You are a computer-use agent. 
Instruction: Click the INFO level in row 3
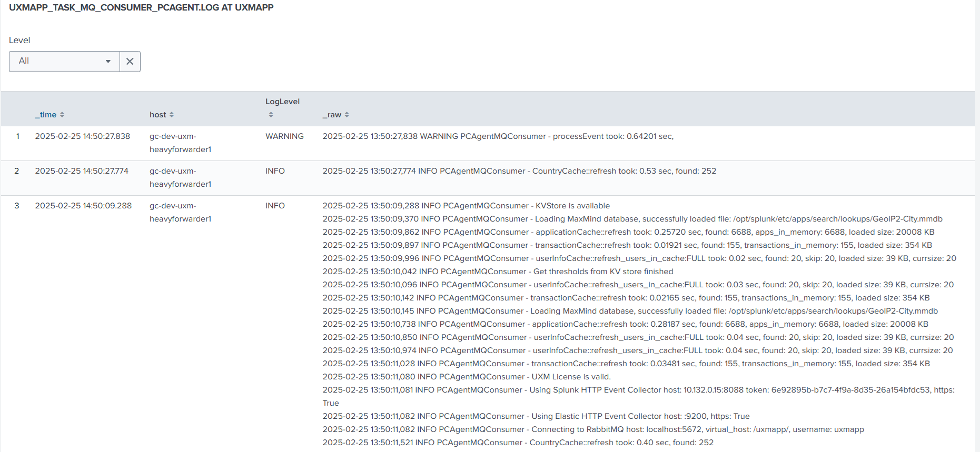[x=275, y=206]
